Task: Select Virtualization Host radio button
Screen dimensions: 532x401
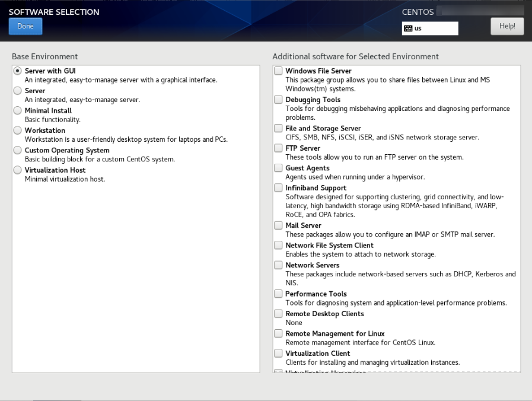Action: pos(17,170)
